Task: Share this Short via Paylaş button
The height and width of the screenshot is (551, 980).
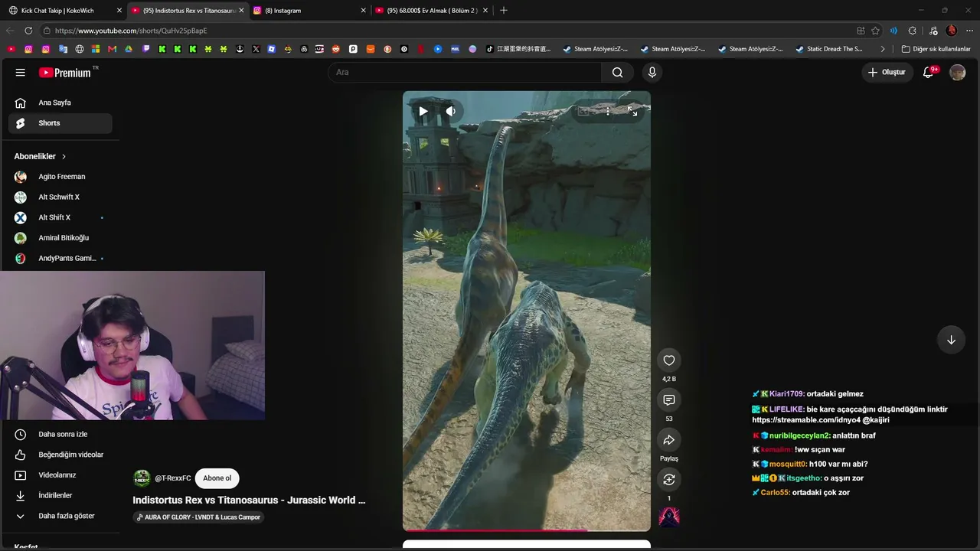Action: [x=669, y=440]
